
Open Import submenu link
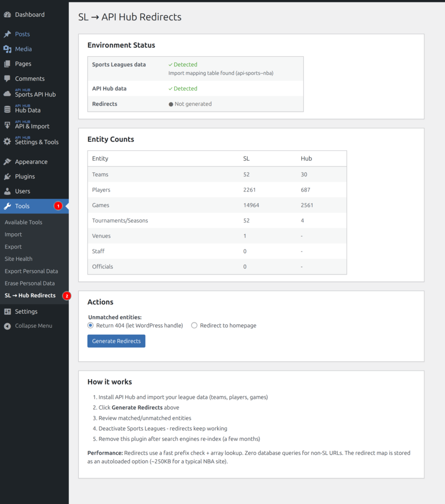click(13, 234)
